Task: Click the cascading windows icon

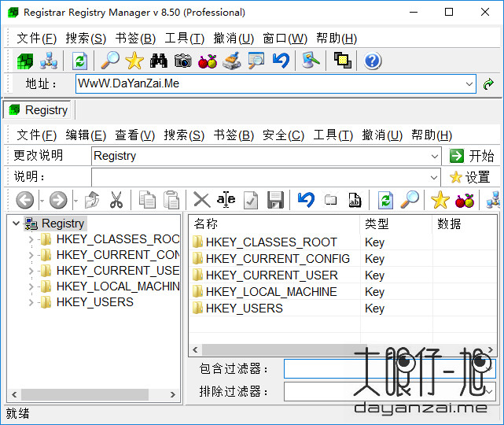Action: click(342, 61)
